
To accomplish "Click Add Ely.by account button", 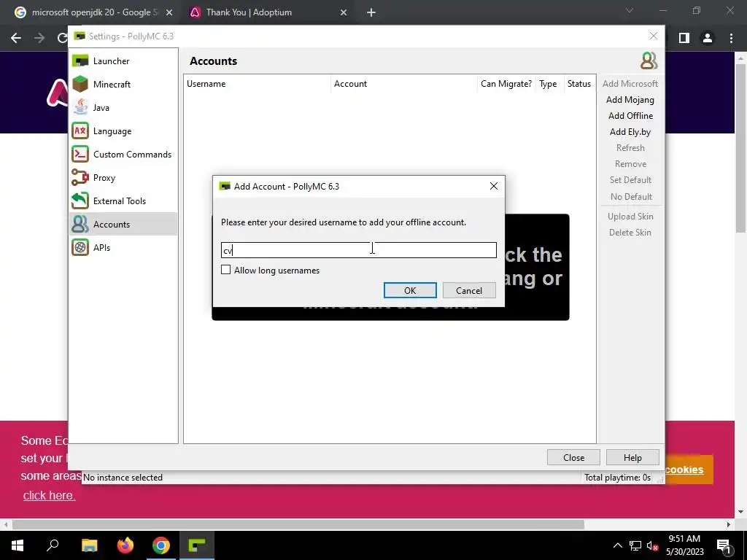I will click(x=630, y=132).
